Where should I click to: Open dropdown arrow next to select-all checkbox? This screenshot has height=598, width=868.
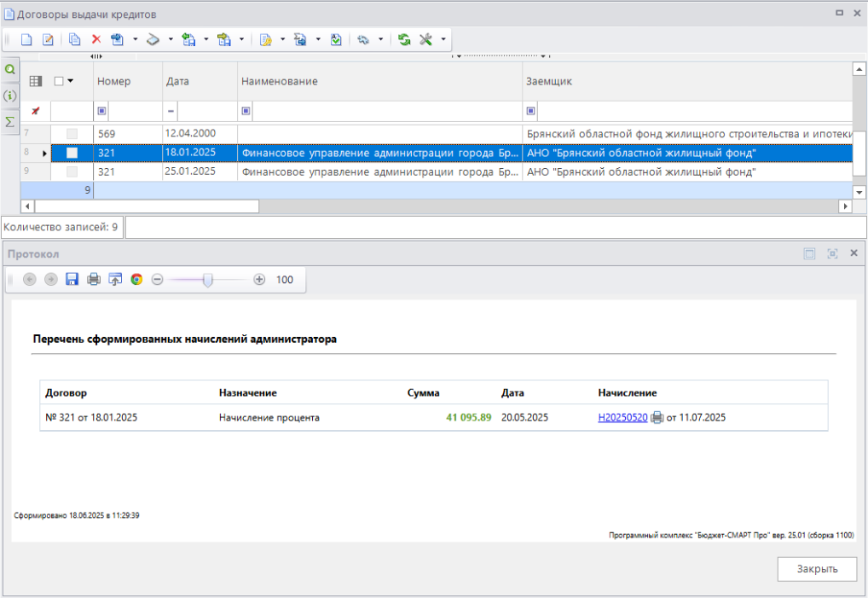(x=71, y=81)
